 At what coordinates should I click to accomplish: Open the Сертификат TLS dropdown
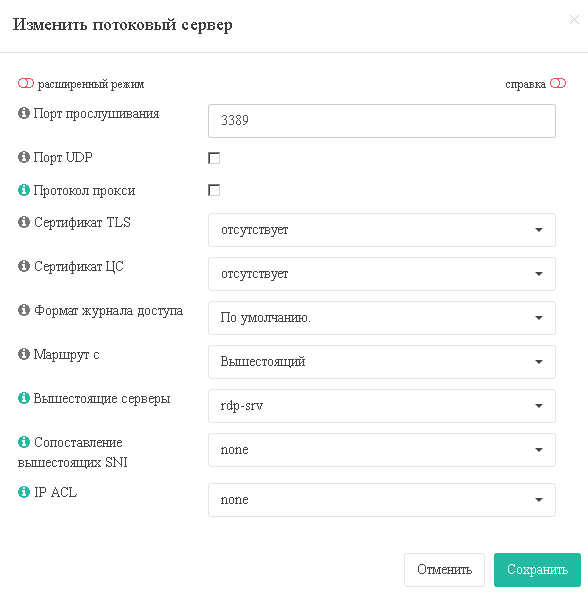pyautogui.click(x=382, y=230)
